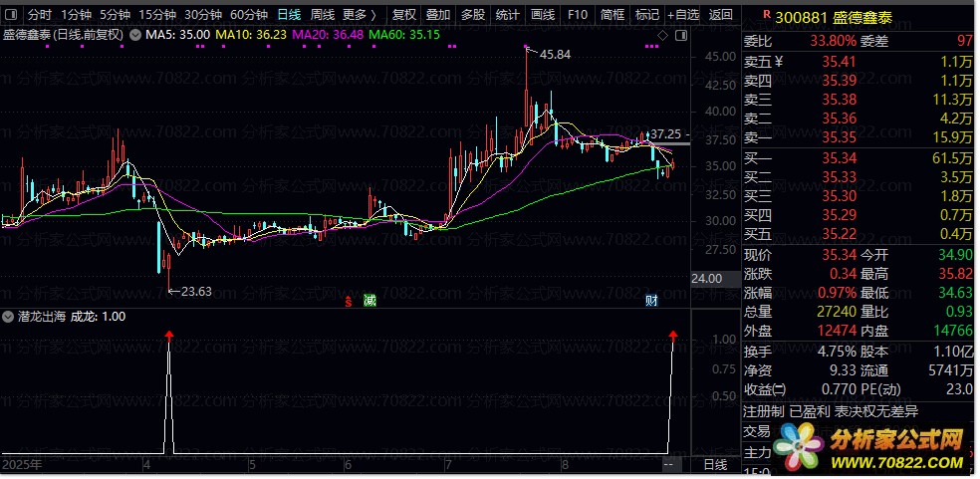This screenshot has height=479, width=980.
Task: Click the 2025年 timeline label
Action: [x=23, y=465]
